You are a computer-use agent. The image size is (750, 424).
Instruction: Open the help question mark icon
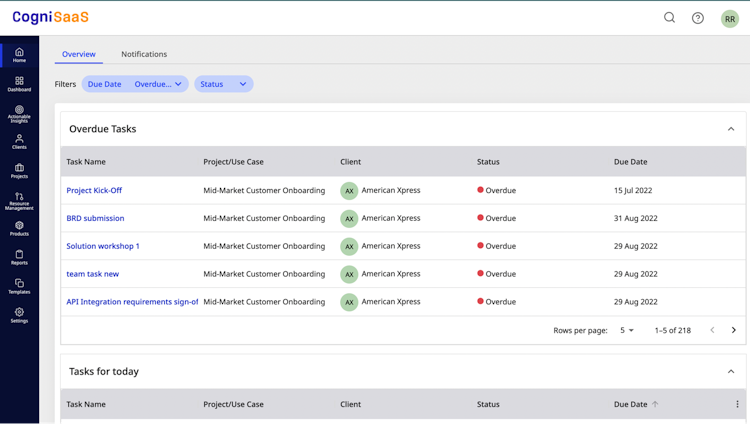698,18
